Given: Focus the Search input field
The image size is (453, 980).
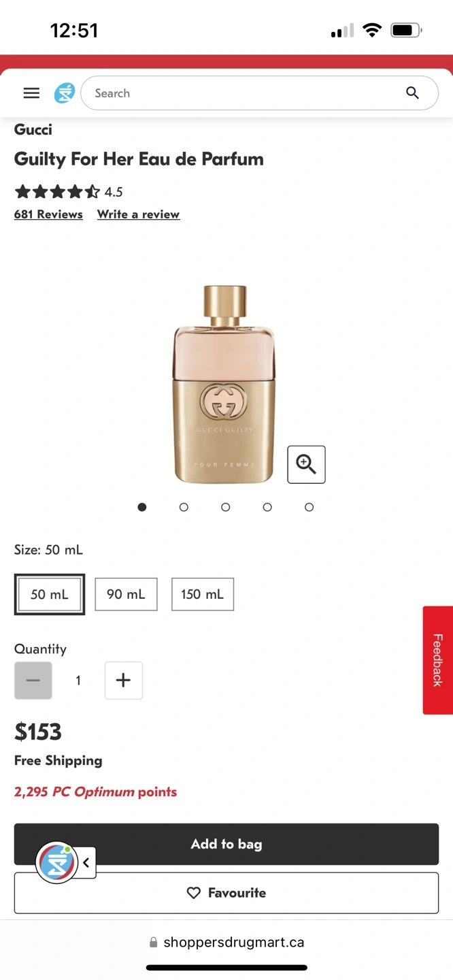Looking at the screenshot, I should (x=259, y=93).
